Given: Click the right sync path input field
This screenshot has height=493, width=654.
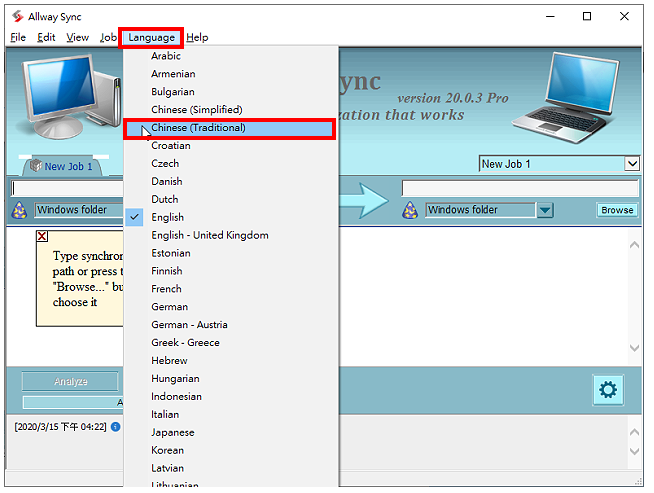Looking at the screenshot, I should point(520,188).
